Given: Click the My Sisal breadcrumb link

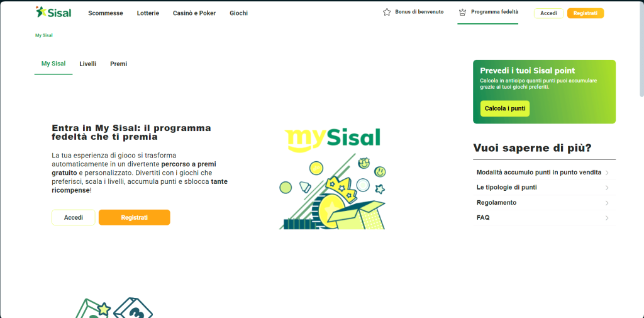Looking at the screenshot, I should point(43,35).
